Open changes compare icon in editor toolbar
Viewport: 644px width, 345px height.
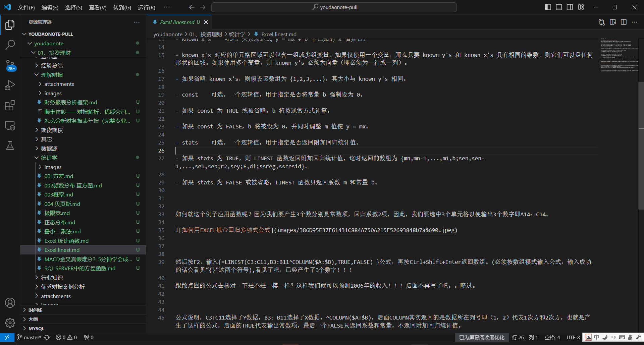[602, 22]
